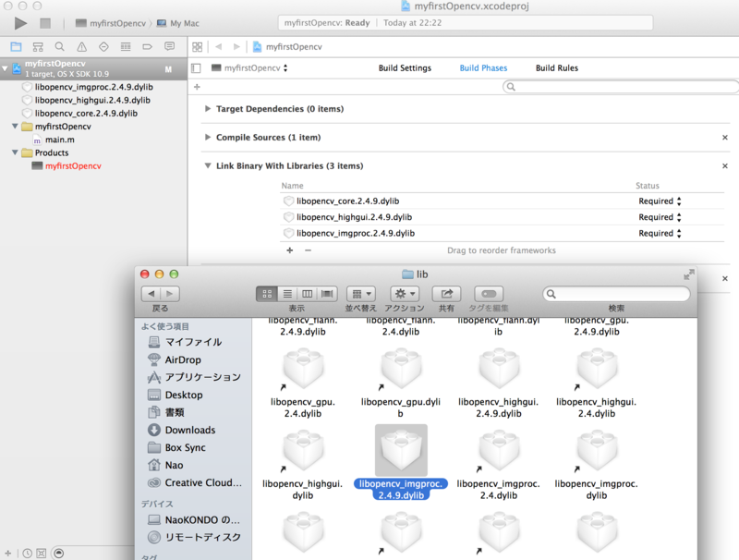
Task: Open the Debug navigator
Action: [126, 46]
